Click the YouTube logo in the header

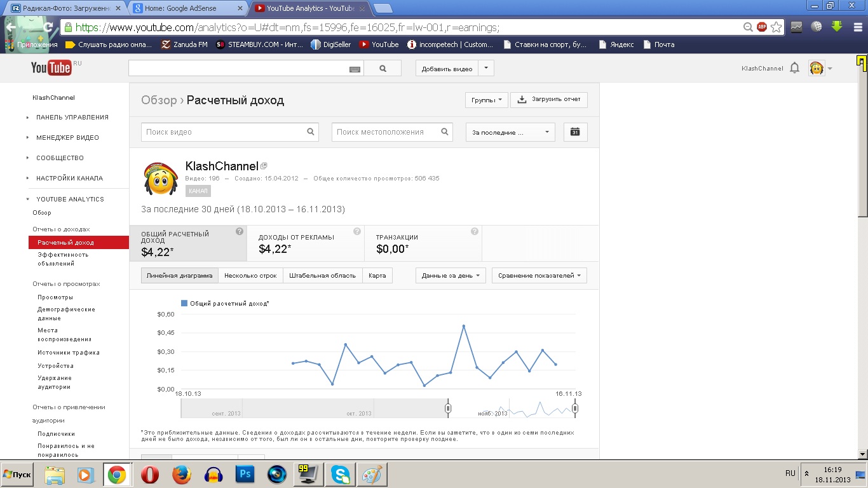(x=51, y=68)
